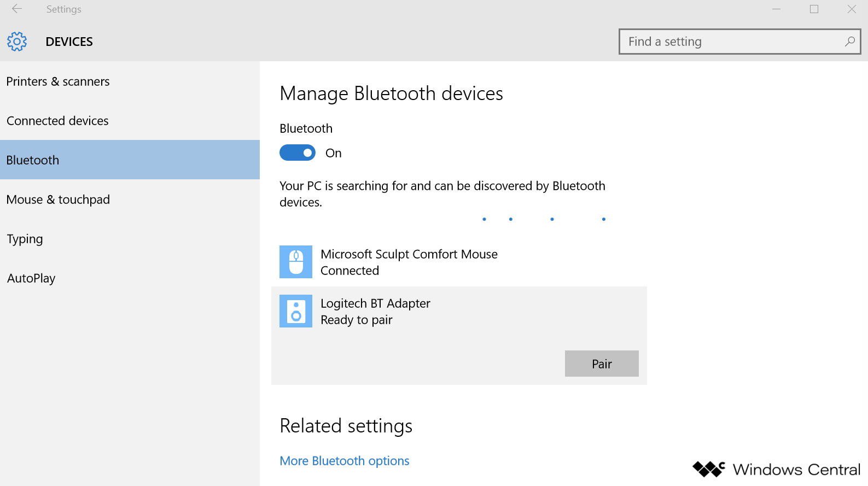Close the Settings window
The height and width of the screenshot is (486, 868).
coord(852,9)
